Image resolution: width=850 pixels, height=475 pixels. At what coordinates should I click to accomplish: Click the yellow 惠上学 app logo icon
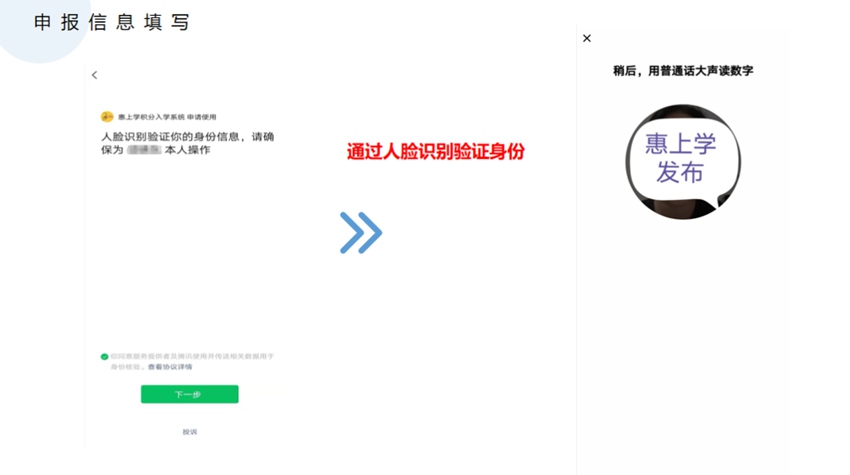pyautogui.click(x=107, y=117)
